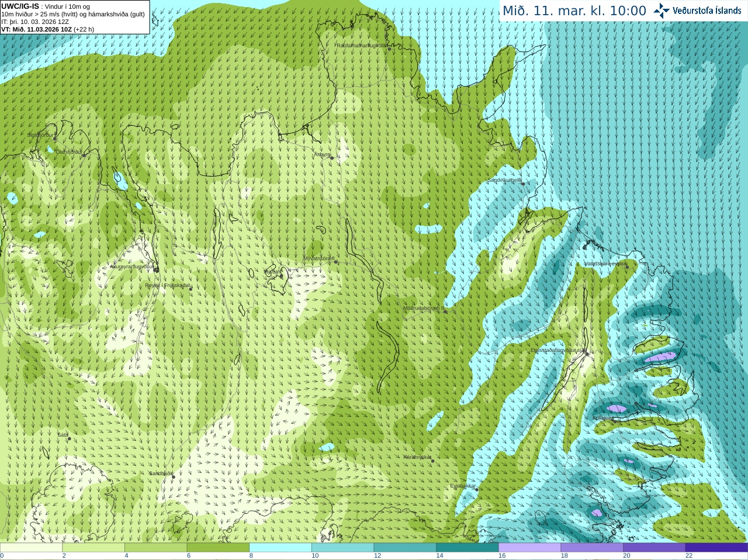
Task: Click the Sandbúðir station marker
Action: tap(173, 477)
